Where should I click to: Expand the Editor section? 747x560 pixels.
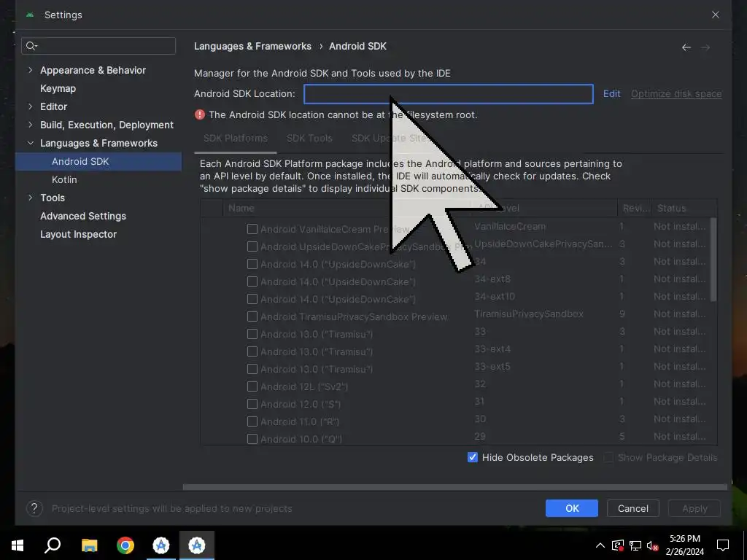[x=31, y=106]
